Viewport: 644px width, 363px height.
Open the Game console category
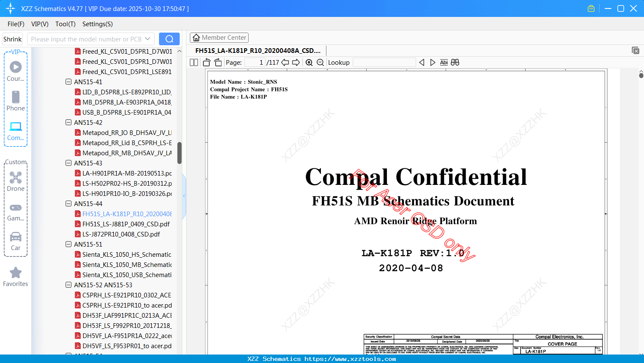pyautogui.click(x=16, y=212)
